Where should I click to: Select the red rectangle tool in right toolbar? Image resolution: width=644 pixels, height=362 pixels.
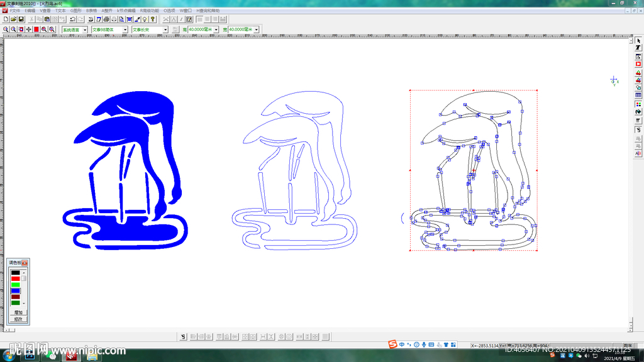638,64
